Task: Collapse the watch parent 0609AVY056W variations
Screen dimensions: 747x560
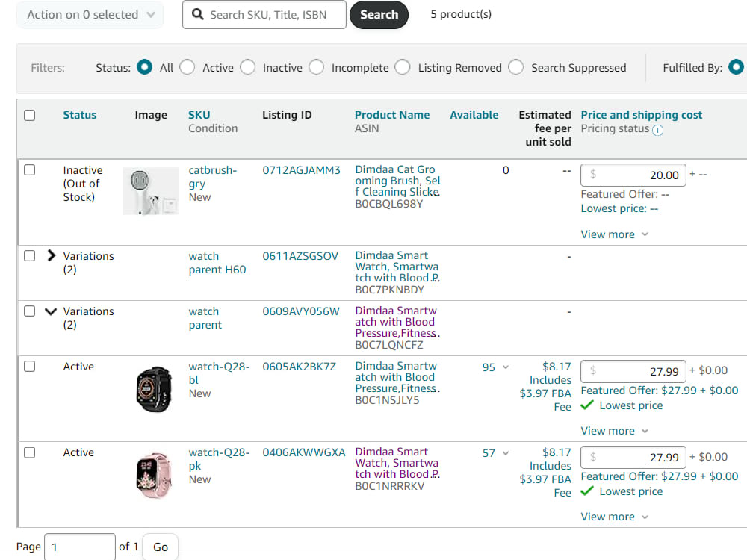Action: 51,311
